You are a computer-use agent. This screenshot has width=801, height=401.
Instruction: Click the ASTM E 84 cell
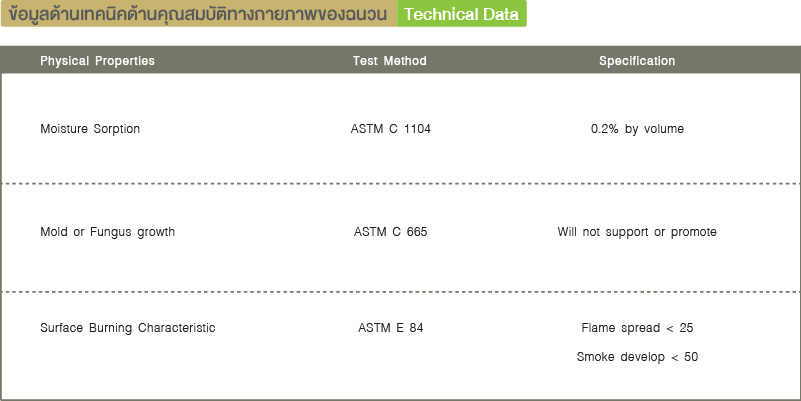(390, 328)
